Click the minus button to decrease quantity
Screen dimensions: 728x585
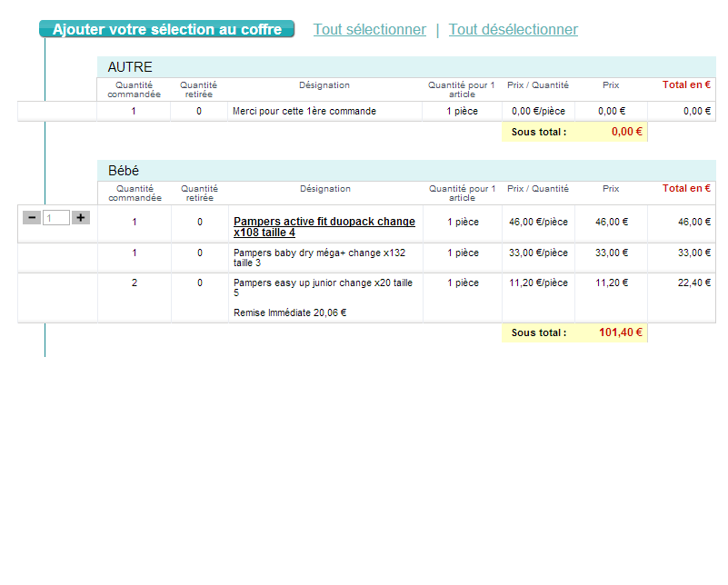(32, 217)
